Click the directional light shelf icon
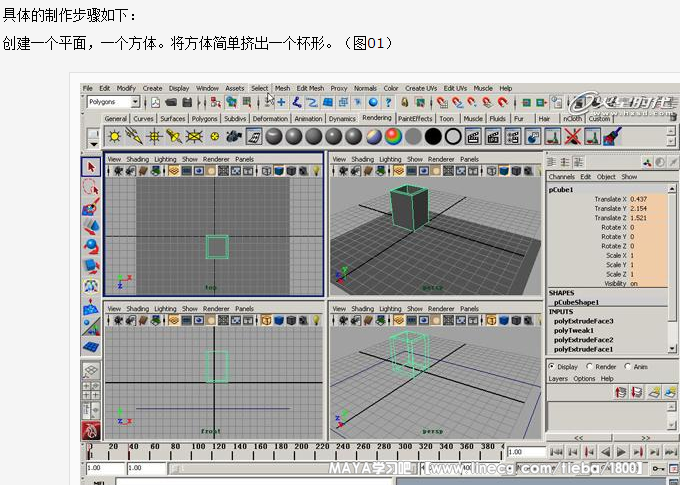 pos(134,137)
